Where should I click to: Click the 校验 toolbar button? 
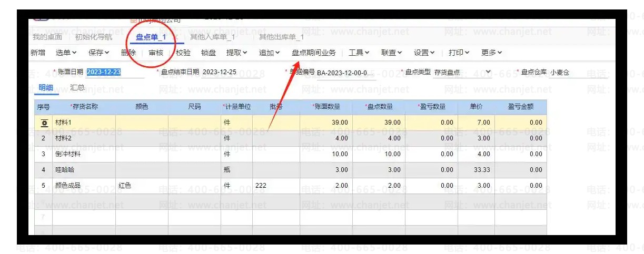point(183,53)
